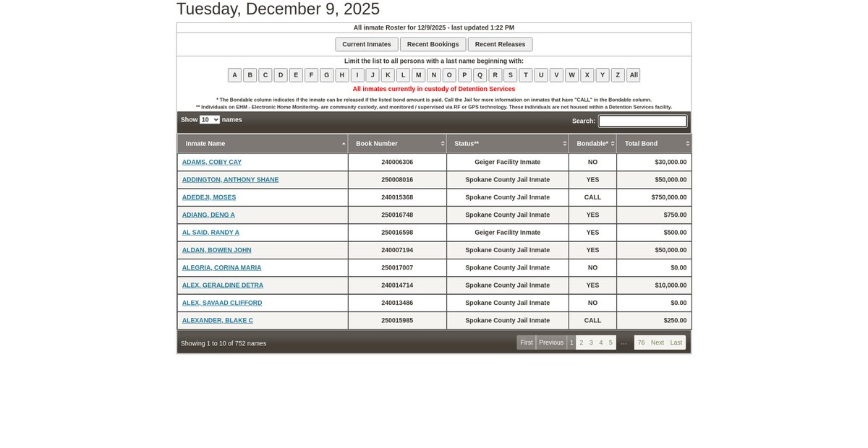Sort by Total Bond column header
Viewport: 868px width, 448px height.
653,144
